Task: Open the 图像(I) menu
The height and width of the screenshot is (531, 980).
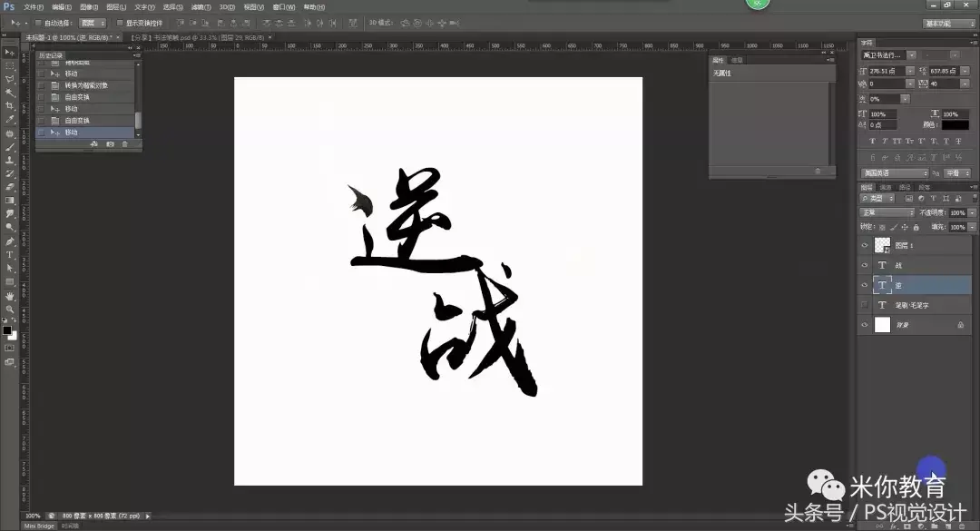Action: (89, 7)
